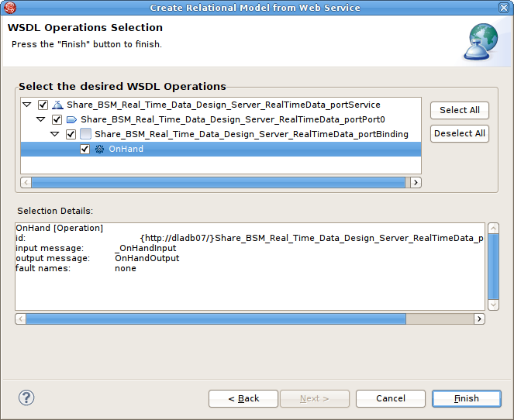Collapse the portBinding tree node

tap(55, 134)
